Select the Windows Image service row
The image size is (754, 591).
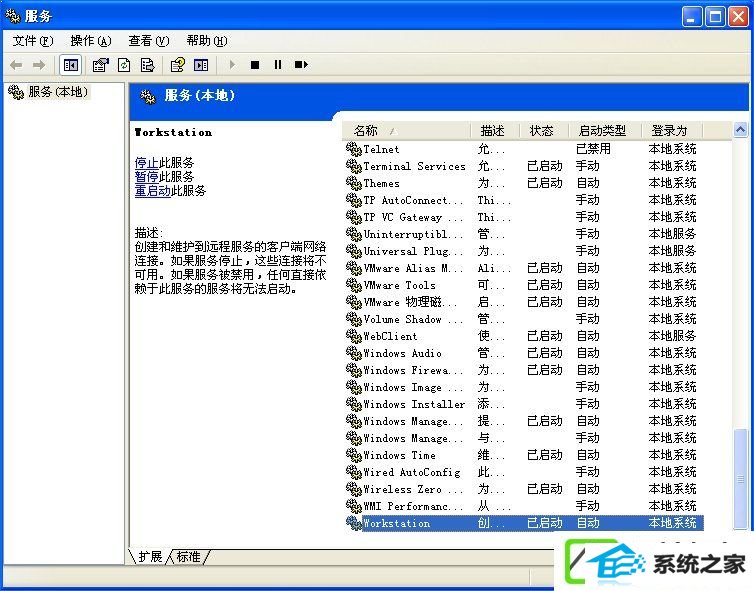click(x=524, y=387)
